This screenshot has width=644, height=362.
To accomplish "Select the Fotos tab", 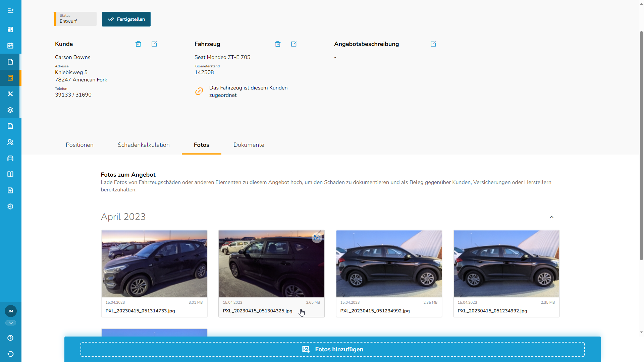I will (202, 145).
